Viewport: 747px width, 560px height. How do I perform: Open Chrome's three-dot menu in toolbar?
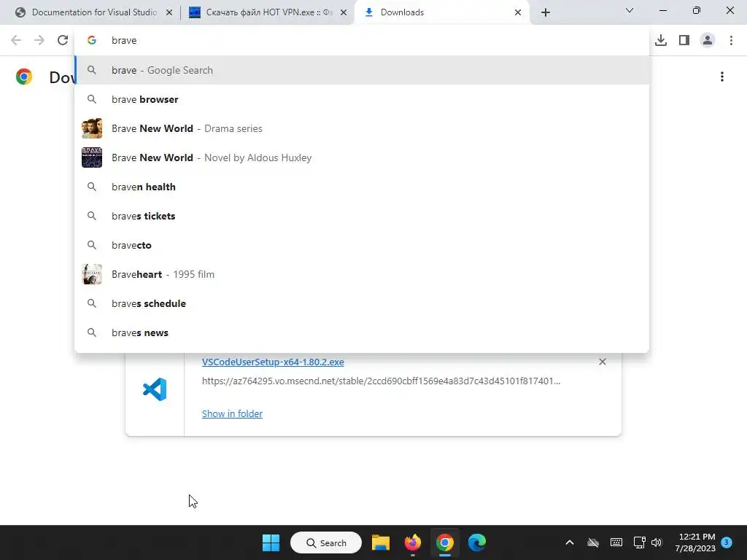(731, 40)
